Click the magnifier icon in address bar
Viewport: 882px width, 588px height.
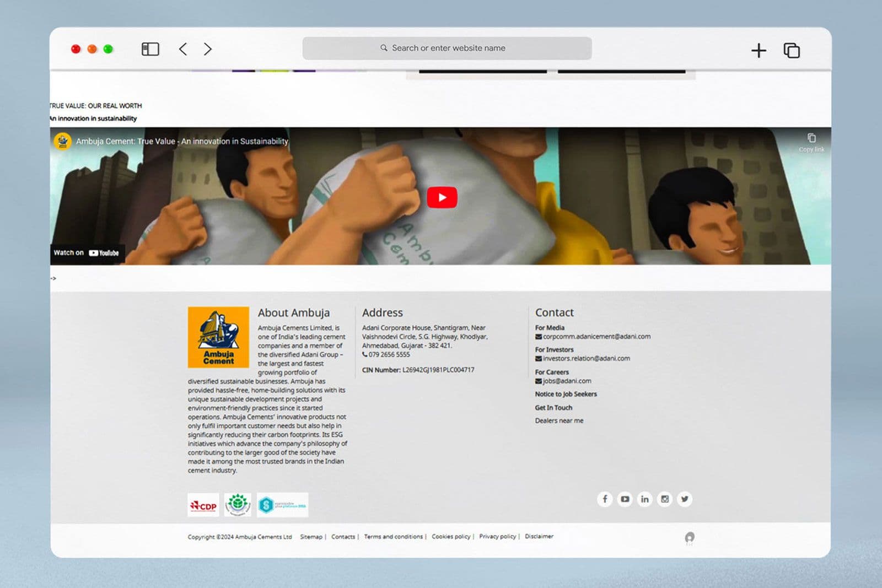tap(384, 48)
